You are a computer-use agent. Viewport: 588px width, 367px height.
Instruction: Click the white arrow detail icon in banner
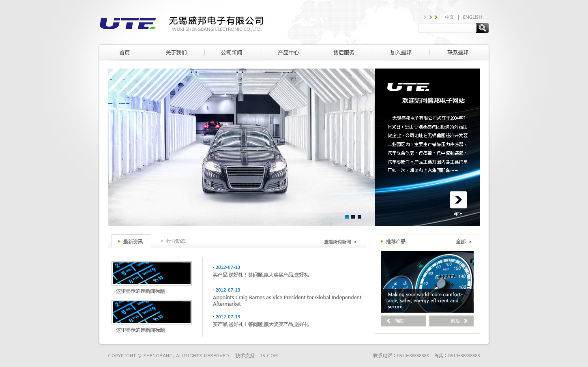(x=458, y=200)
